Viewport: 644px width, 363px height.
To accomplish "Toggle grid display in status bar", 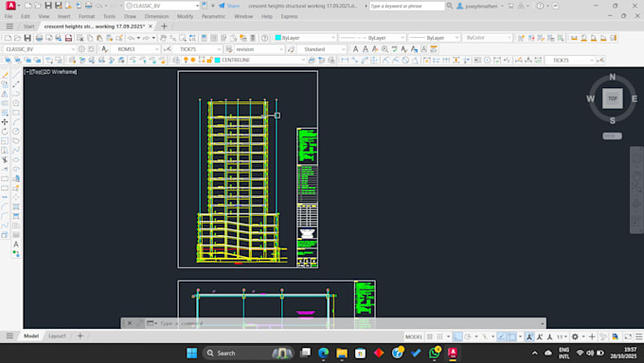I will coord(430,336).
